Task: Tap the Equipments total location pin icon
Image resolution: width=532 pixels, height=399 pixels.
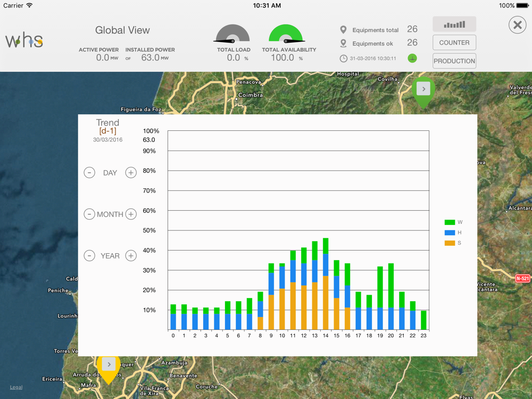Action: (x=343, y=30)
